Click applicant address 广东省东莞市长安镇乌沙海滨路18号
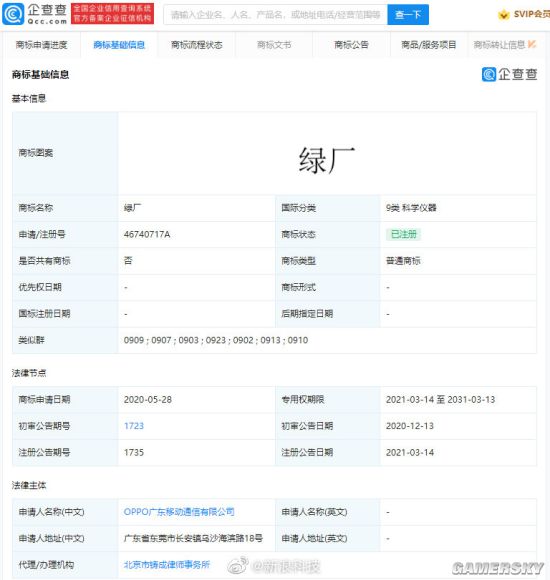550x580 pixels. click(193, 538)
